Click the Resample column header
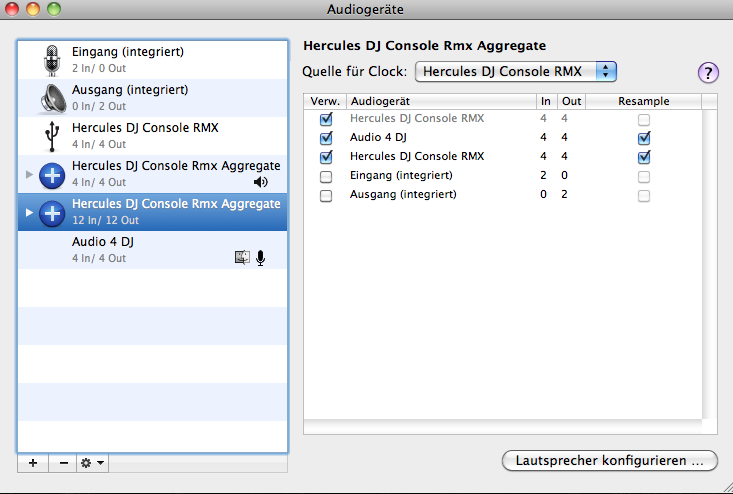 pyautogui.click(x=644, y=101)
